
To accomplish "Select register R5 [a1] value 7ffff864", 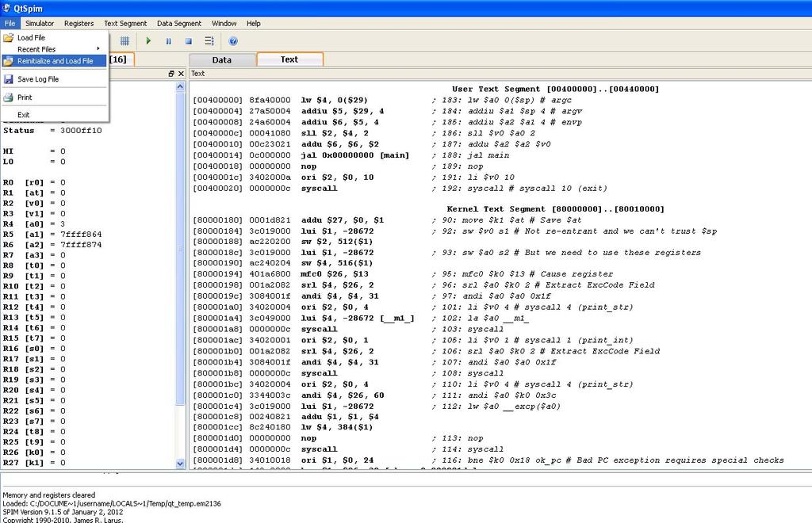I will [x=52, y=235].
